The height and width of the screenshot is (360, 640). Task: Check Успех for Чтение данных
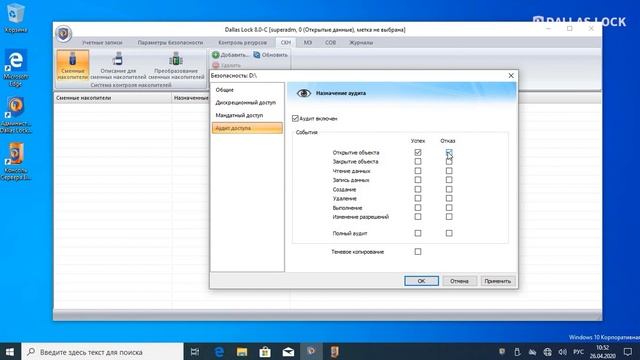[x=418, y=171]
